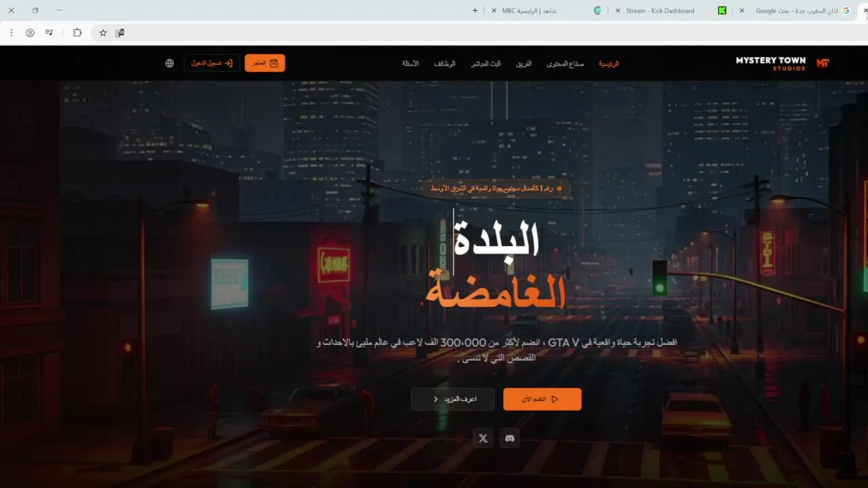This screenshot has width=868, height=488.
Task: Switch to the Google اذان المغرب جدة tab
Action: pos(796,11)
